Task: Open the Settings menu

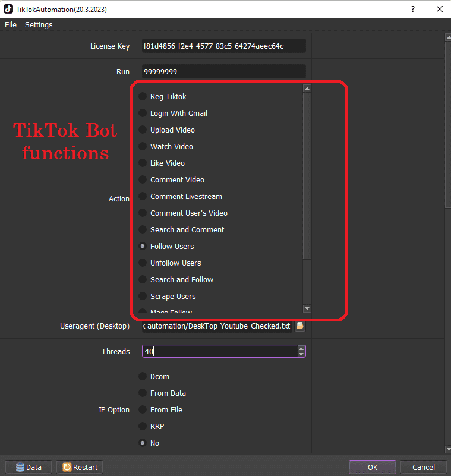Action: point(39,24)
